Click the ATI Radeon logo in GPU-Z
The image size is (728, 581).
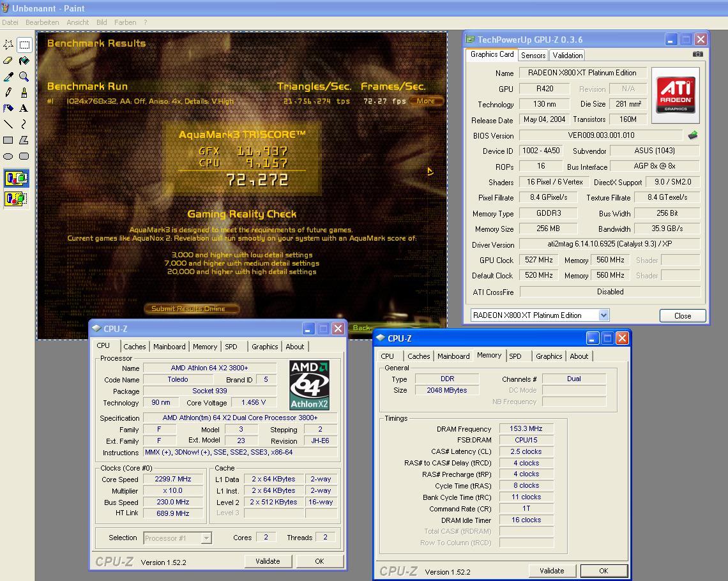click(676, 95)
